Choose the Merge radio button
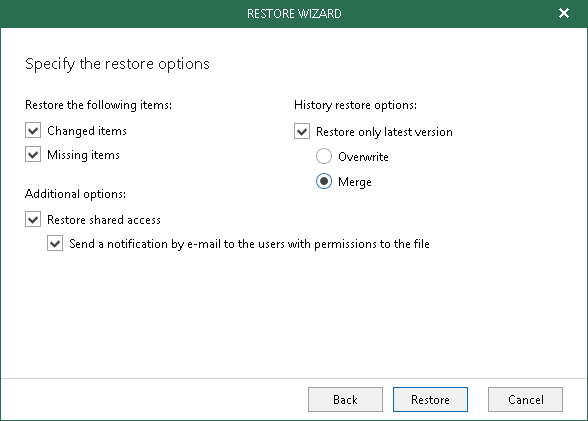The width and height of the screenshot is (588, 421). (324, 181)
